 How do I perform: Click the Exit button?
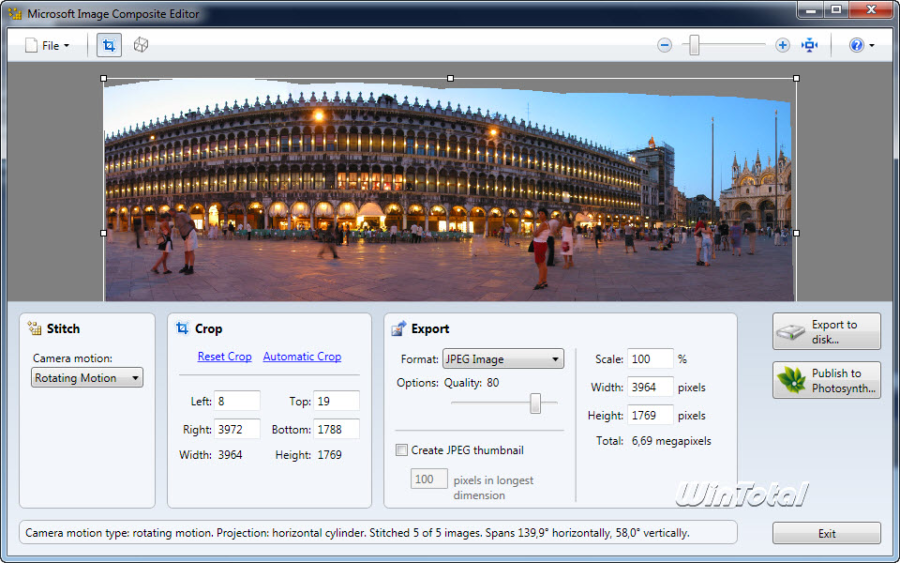coord(827,533)
